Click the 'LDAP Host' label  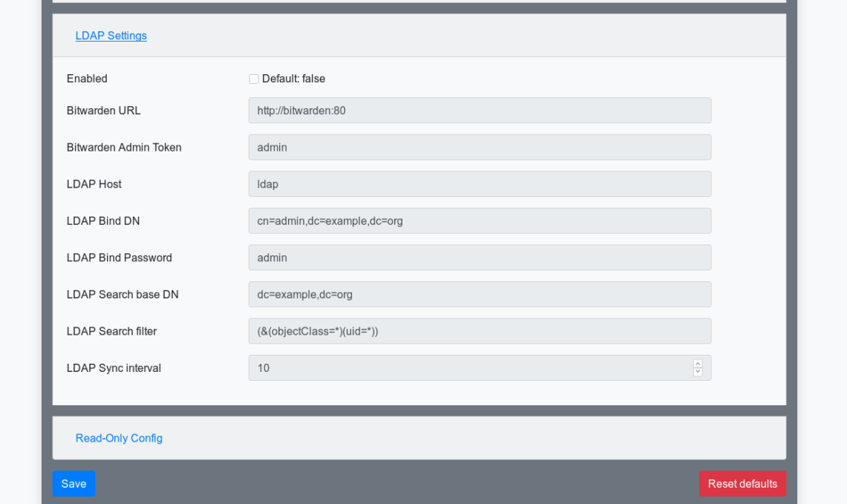pos(94,183)
